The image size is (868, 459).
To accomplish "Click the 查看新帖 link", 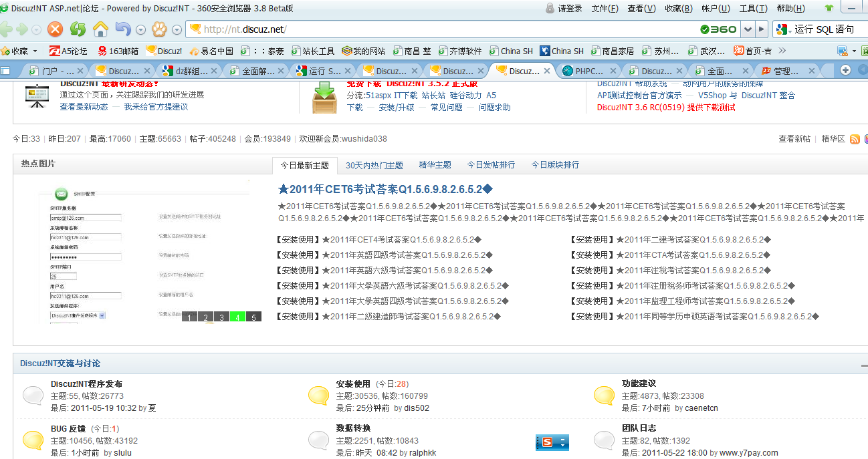I will pos(794,139).
